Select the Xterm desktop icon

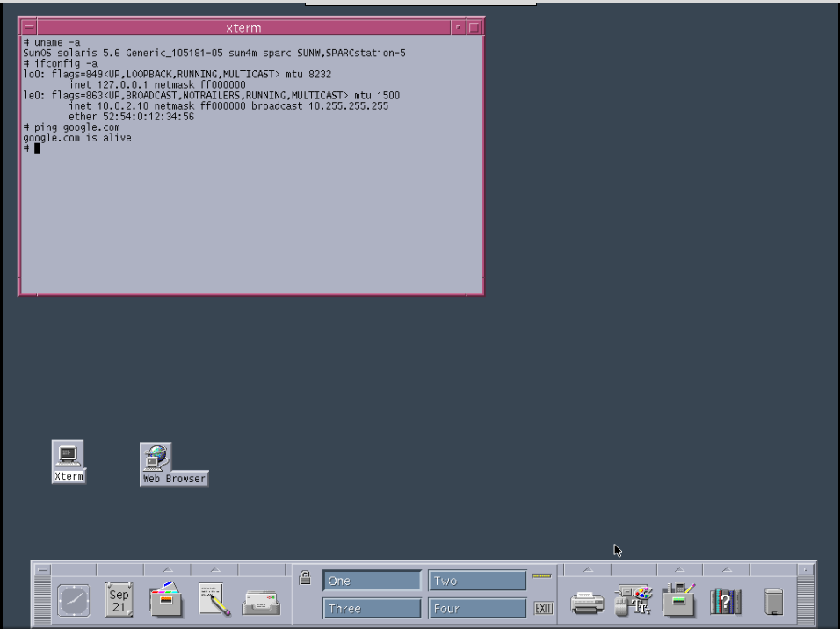click(69, 462)
